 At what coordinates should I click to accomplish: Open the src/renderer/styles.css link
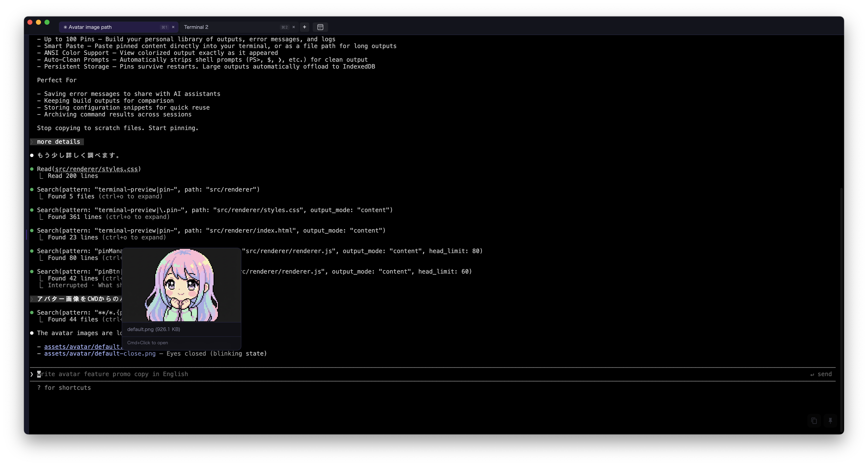(x=97, y=169)
